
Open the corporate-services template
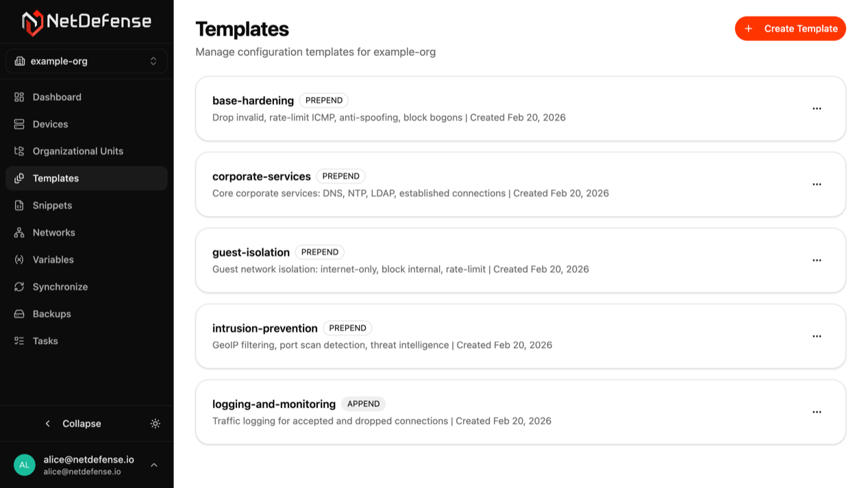click(261, 176)
